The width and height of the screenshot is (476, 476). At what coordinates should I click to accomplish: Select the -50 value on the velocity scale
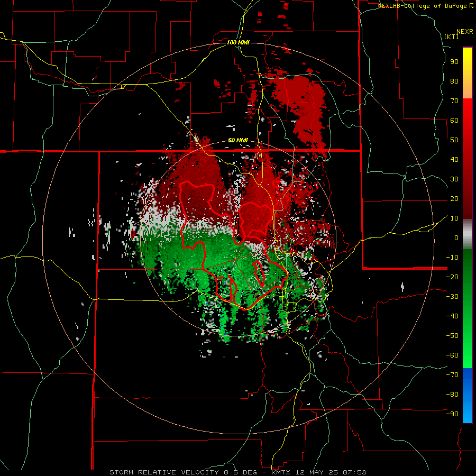452,336
